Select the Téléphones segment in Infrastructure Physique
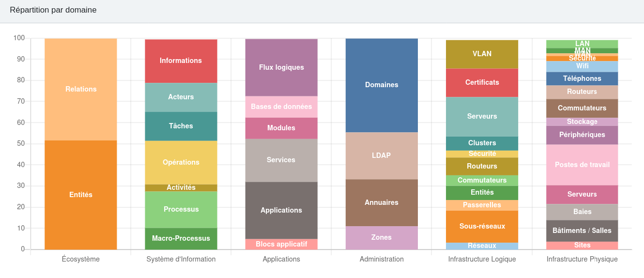 (x=582, y=78)
